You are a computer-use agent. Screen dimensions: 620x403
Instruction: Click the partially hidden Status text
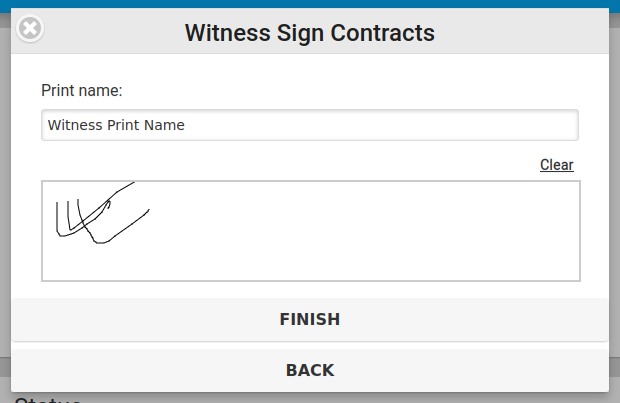pyautogui.click(x=47, y=398)
